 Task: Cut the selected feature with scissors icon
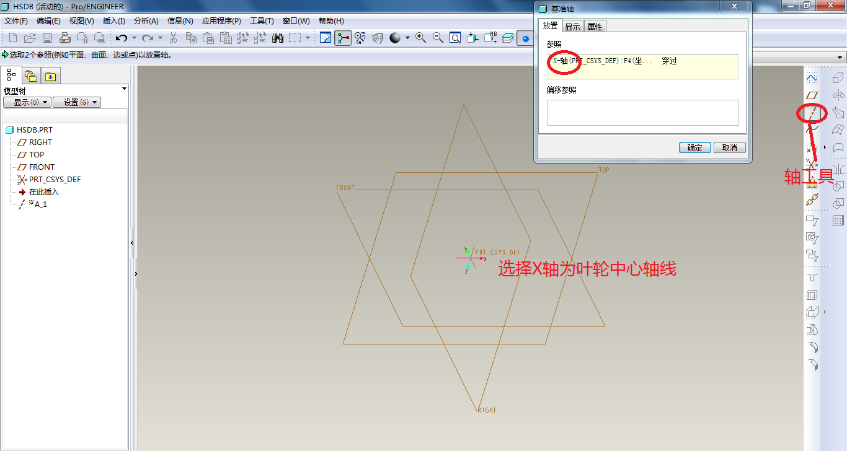coord(173,38)
